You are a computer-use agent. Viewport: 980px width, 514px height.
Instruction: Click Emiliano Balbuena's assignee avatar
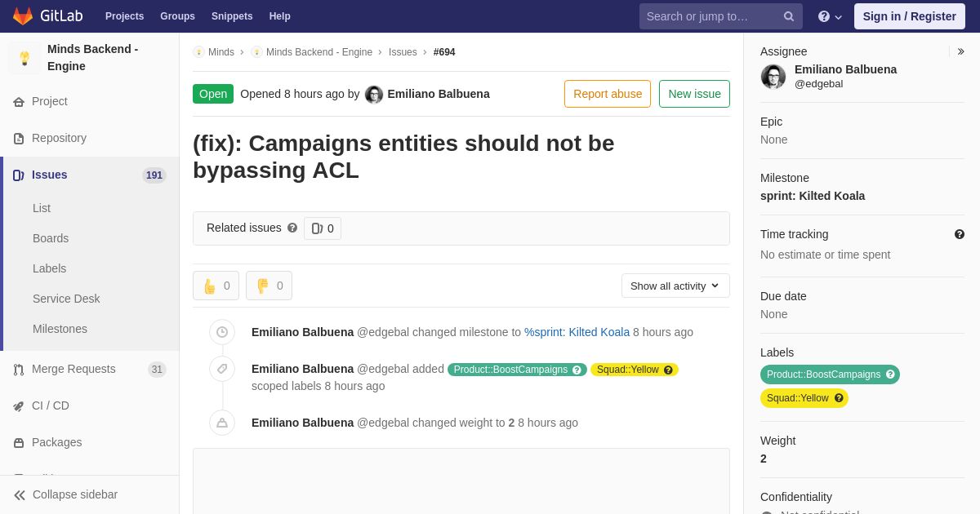(x=773, y=77)
